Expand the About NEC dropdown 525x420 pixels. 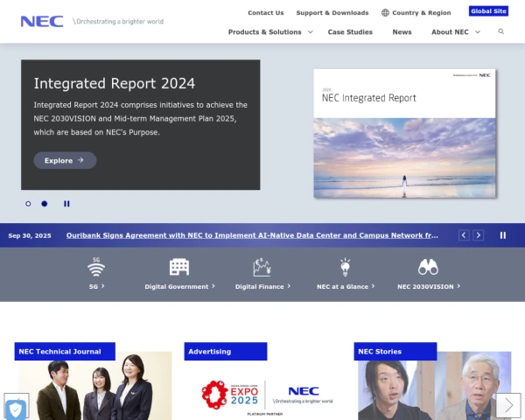pos(455,31)
